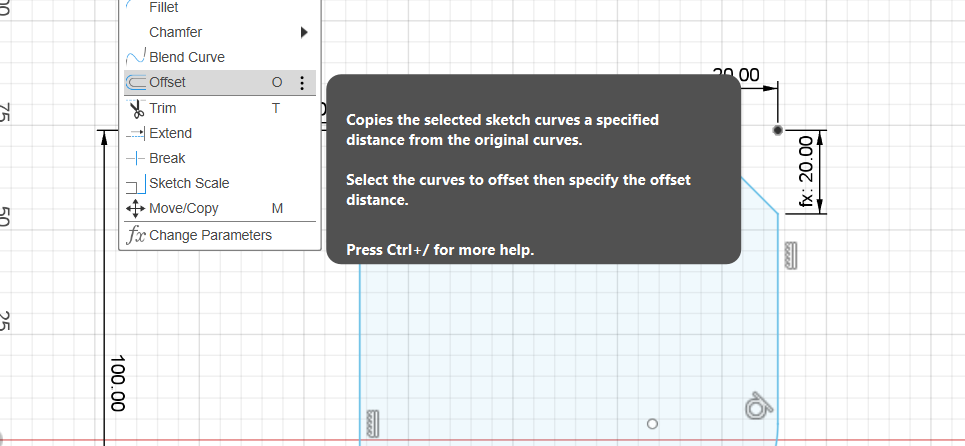Click the Trim scissors icon
Screen dimensions: 965x446
(x=136, y=108)
